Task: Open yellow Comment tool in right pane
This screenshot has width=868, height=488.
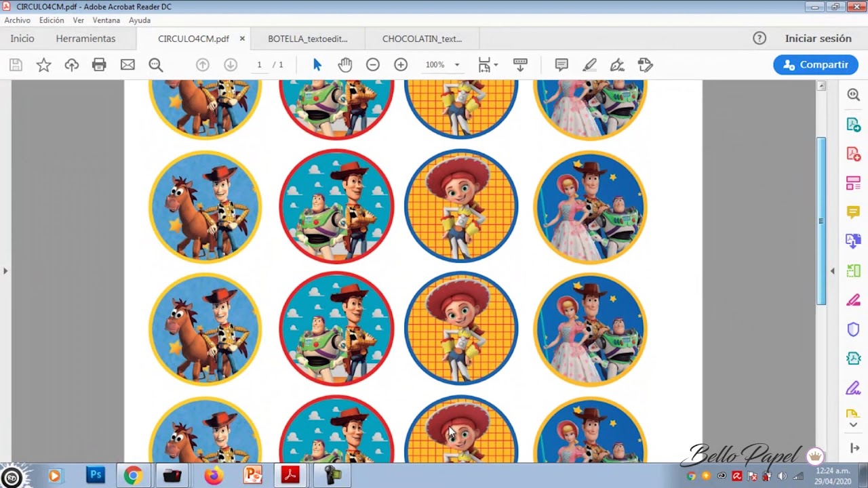Action: 853,212
